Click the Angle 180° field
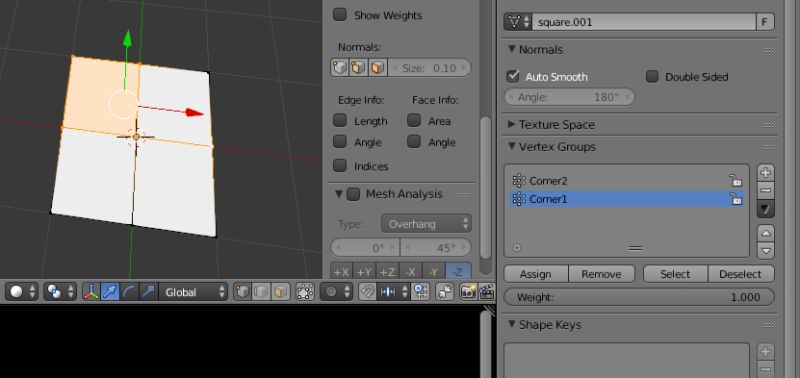800x378 pixels. [x=569, y=97]
